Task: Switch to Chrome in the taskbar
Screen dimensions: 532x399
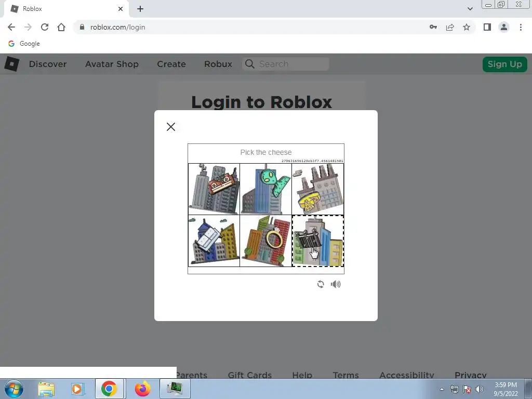Action: [109, 389]
